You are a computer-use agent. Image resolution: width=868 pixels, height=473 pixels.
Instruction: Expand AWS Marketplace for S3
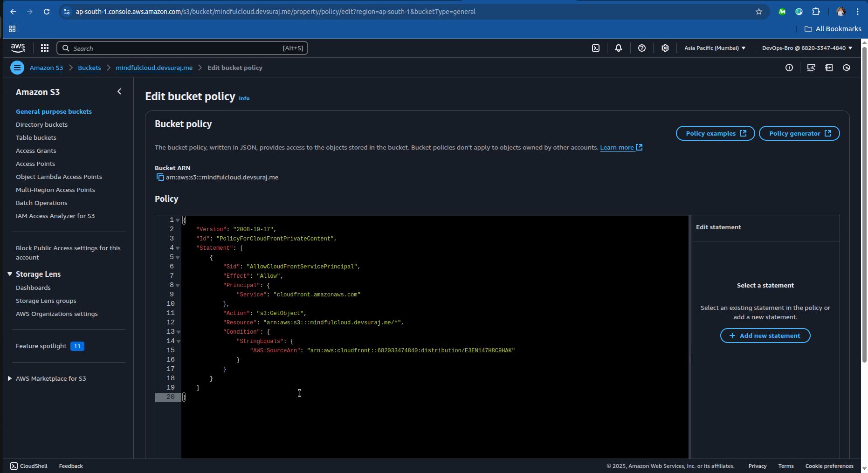tap(10, 378)
